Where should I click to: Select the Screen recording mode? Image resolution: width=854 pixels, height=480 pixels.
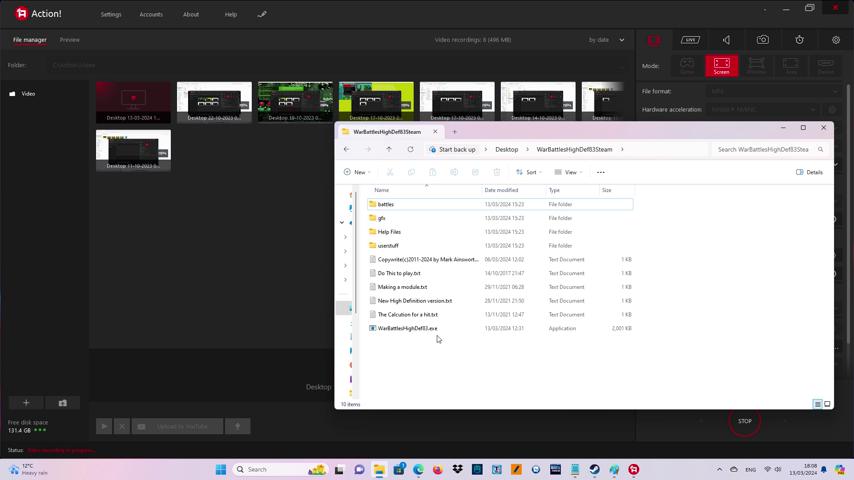point(721,65)
